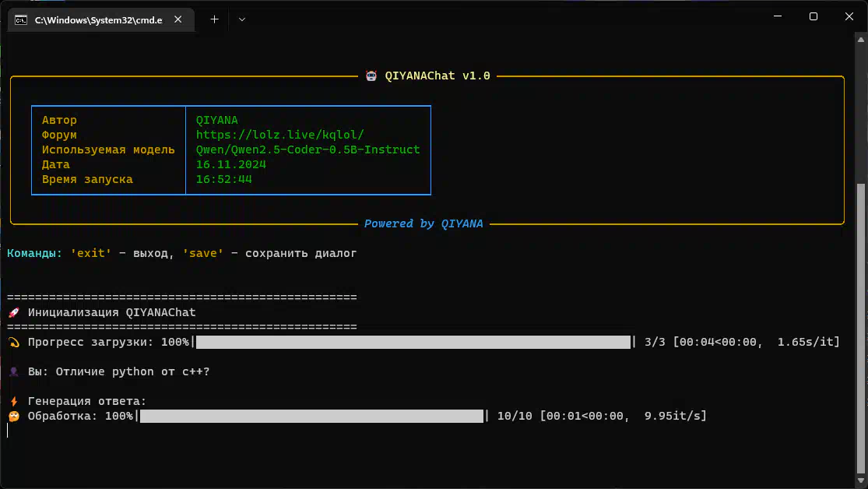The image size is (868, 489).
Task: Click the 'exit' command text
Action: point(91,253)
